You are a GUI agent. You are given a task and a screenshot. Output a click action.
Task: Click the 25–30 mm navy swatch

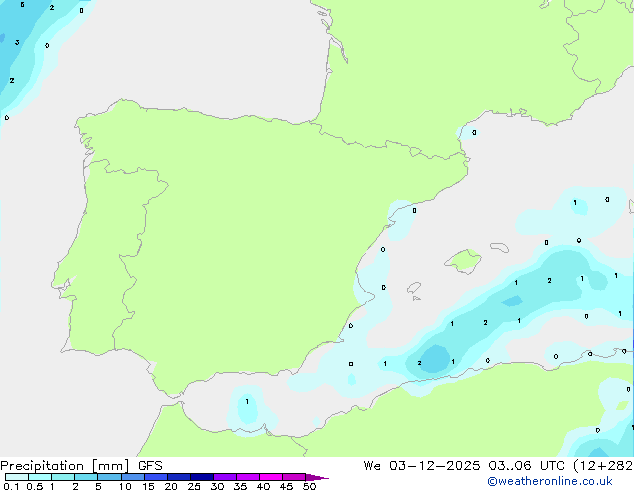pos(202,477)
